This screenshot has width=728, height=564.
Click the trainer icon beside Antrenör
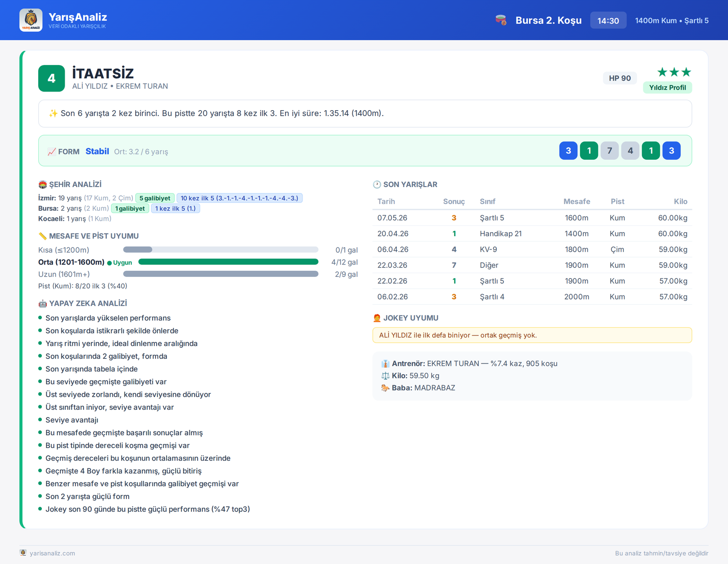click(x=385, y=364)
